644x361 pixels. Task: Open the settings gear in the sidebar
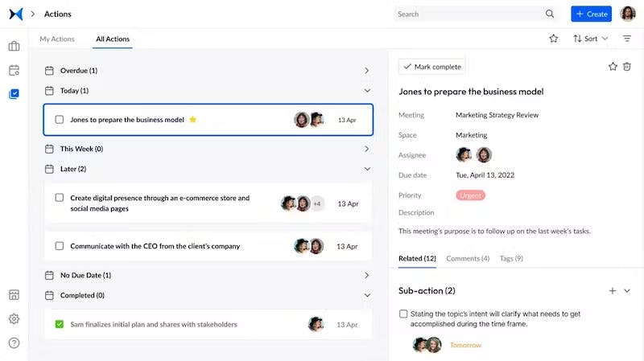(x=14, y=319)
